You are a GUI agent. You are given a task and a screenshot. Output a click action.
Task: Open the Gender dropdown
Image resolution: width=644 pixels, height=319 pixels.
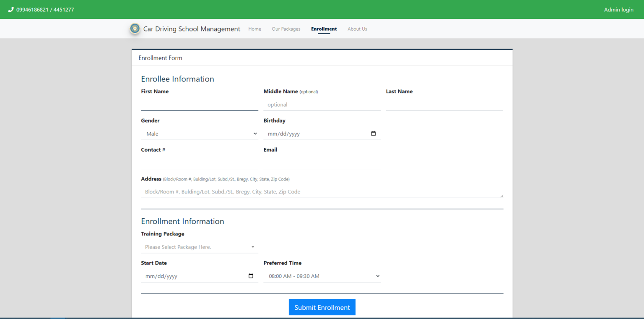click(x=200, y=133)
